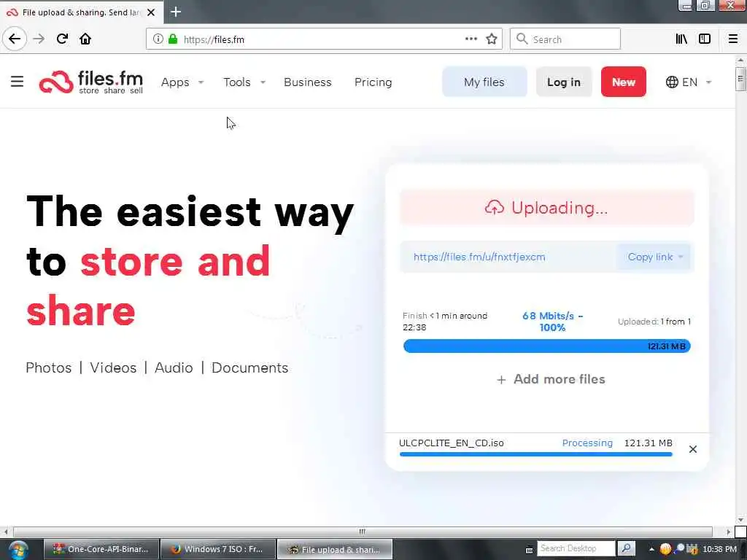Screen dimensions: 747x560
Task: Click the Uploading... button
Action: pos(547,208)
